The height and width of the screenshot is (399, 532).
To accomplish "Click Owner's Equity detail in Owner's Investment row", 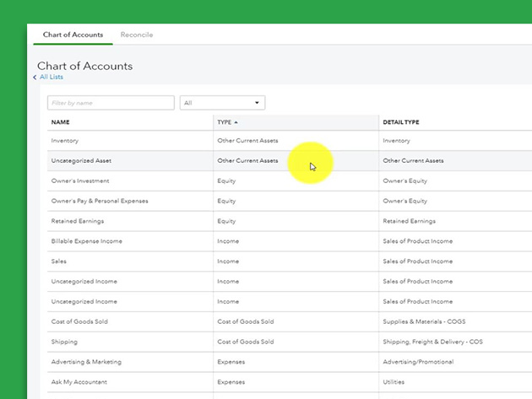I will (x=405, y=181).
